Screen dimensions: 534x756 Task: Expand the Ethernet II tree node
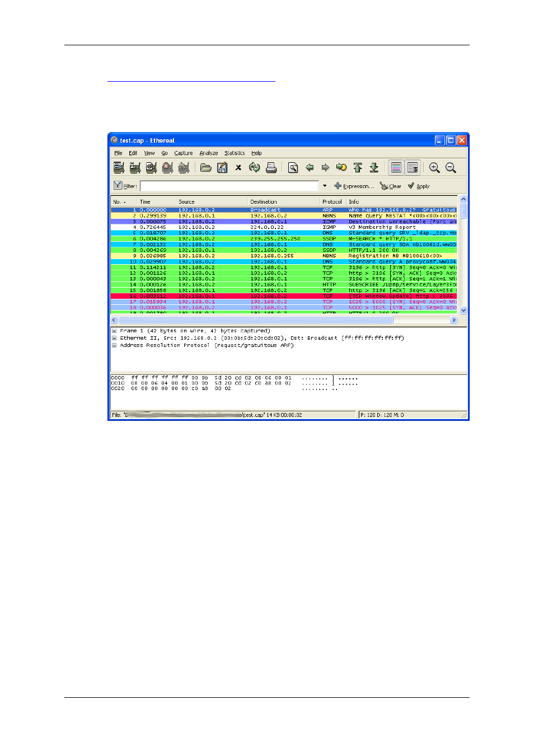tap(114, 338)
